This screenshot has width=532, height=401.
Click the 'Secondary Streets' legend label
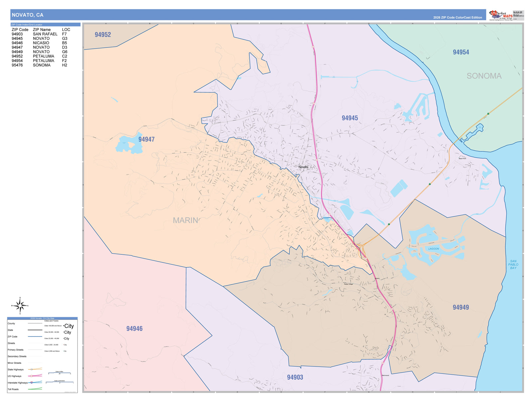click(x=17, y=356)
